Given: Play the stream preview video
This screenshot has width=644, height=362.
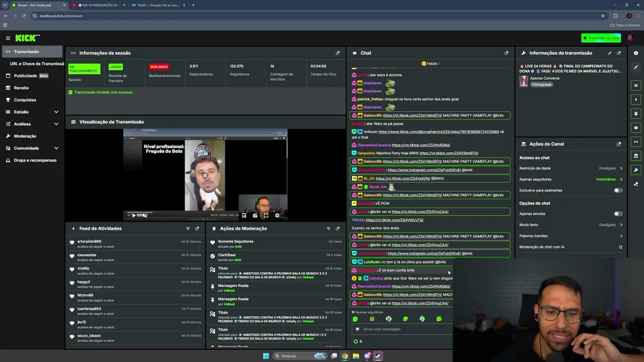Looking at the screenshot, I should click(x=133, y=215).
